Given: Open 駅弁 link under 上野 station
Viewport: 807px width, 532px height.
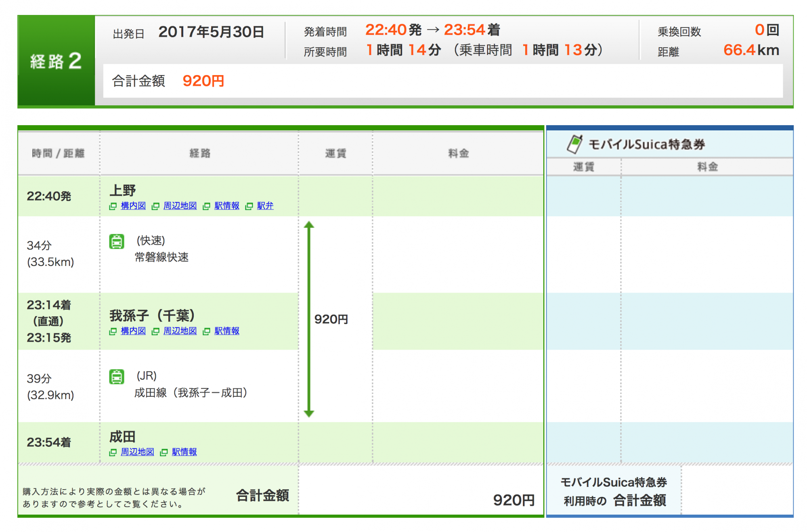Looking at the screenshot, I should pyautogui.click(x=265, y=205).
